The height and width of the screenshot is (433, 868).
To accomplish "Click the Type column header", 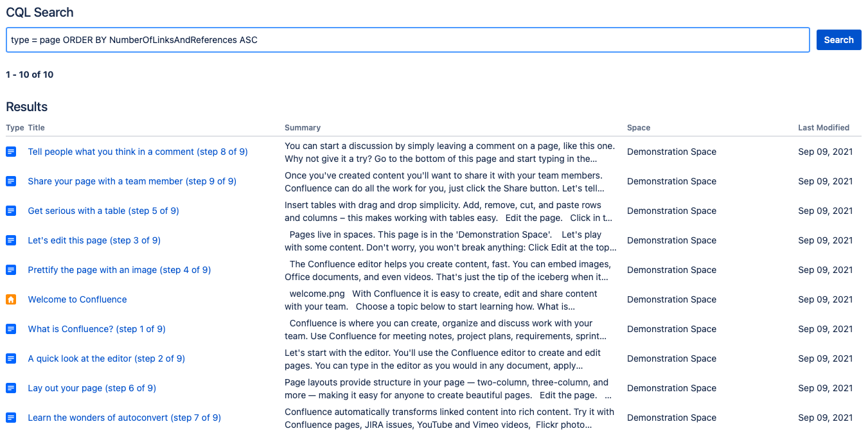I will [x=15, y=128].
